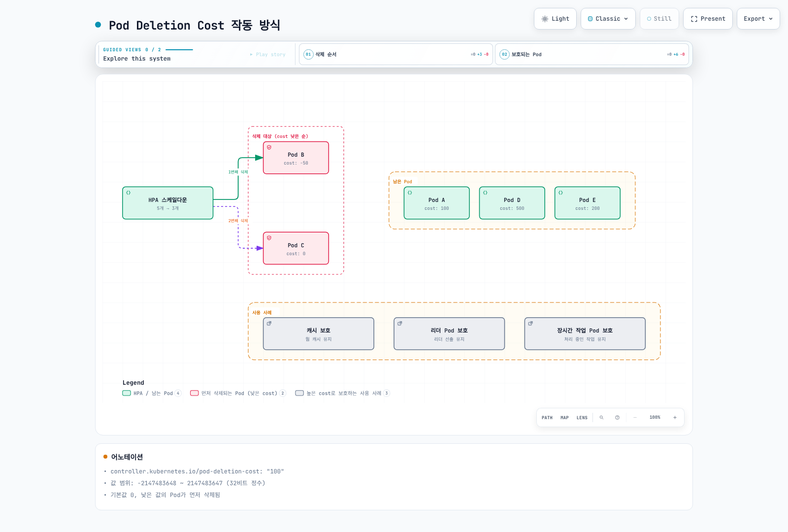Image resolution: width=788 pixels, height=532 pixels.
Task: Click the Legend heading
Action: (133, 383)
